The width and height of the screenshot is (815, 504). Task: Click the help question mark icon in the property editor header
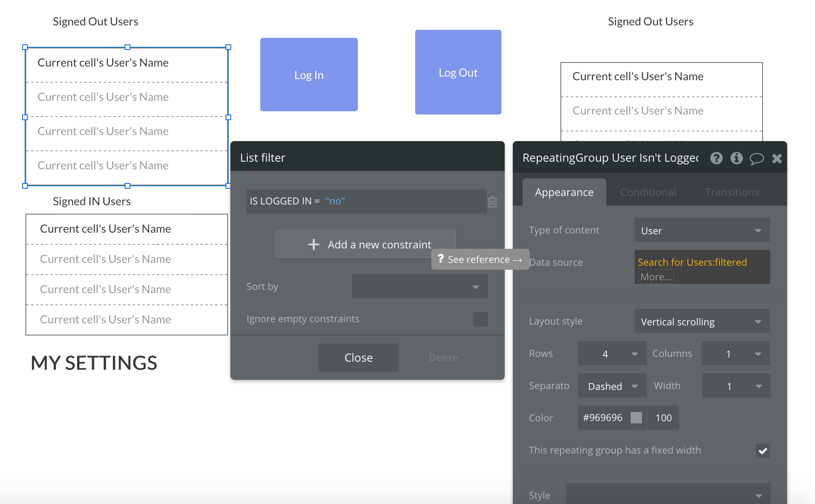[x=717, y=158]
